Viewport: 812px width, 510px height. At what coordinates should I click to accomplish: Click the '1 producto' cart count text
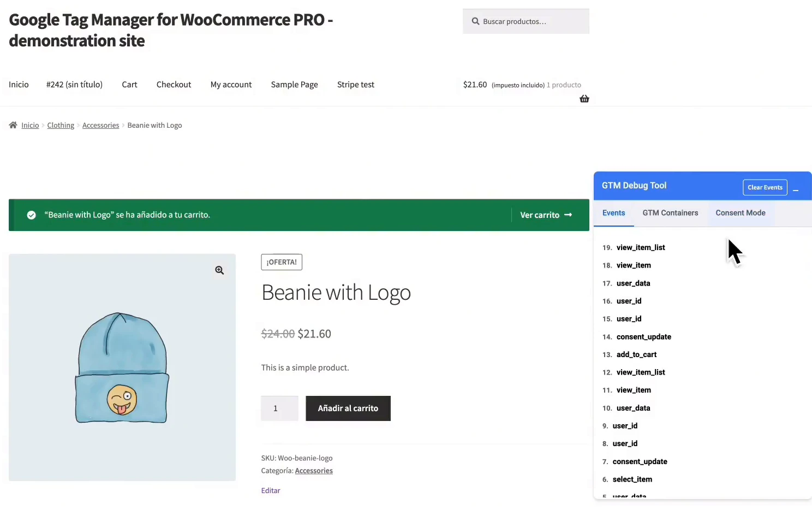[564, 85]
